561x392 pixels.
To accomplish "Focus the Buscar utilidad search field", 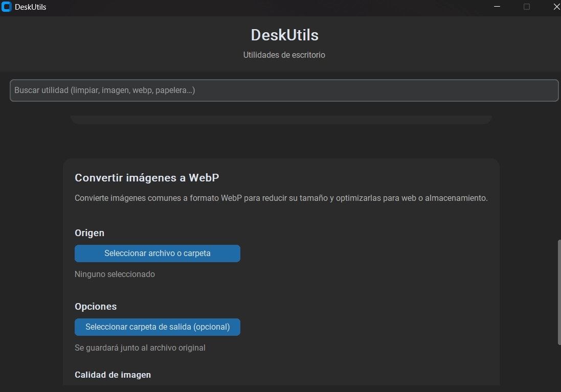I will tap(284, 90).
